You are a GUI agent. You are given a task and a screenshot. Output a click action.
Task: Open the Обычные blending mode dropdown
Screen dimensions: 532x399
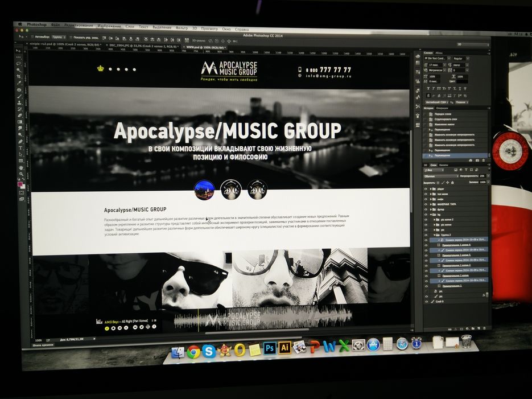pos(441,176)
